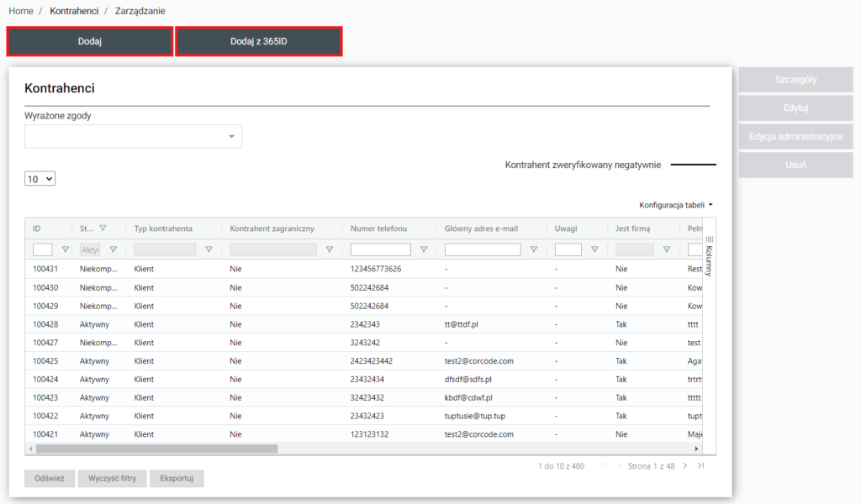Click filter icon for Kontrahent zagraniczny column
The width and height of the screenshot is (861, 504).
tap(330, 249)
